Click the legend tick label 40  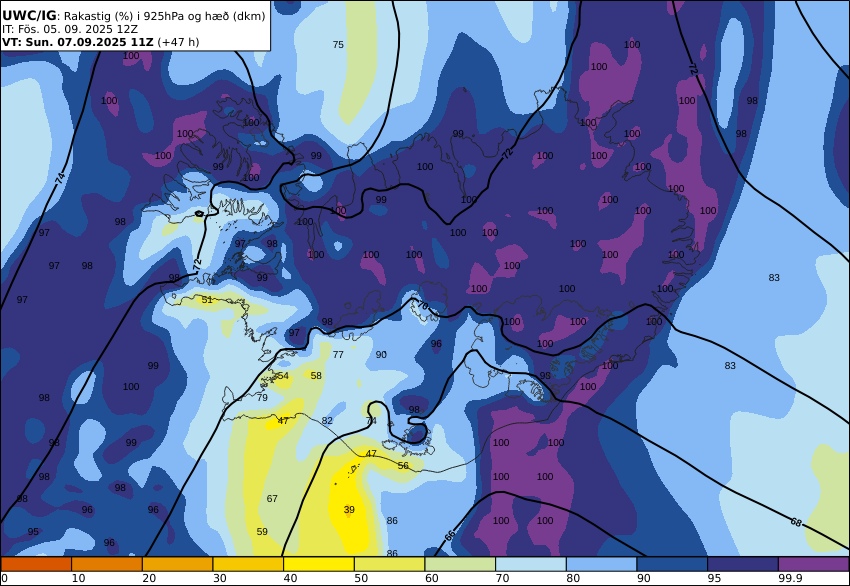(291, 578)
